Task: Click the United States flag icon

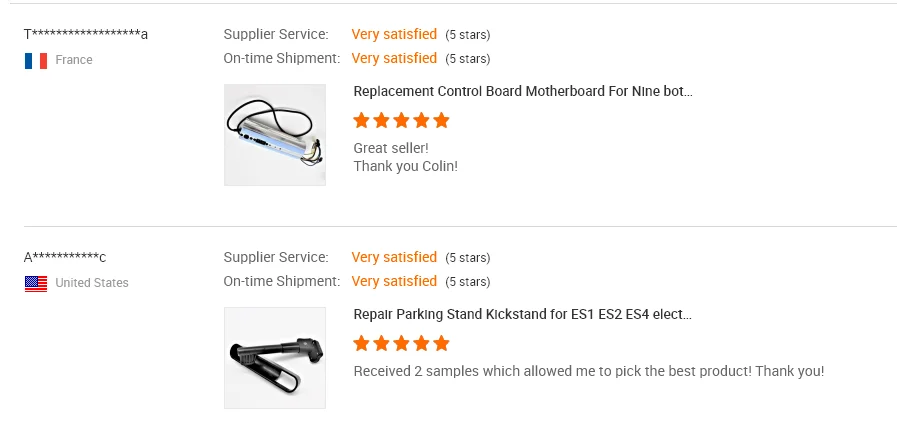Action: coord(36,283)
